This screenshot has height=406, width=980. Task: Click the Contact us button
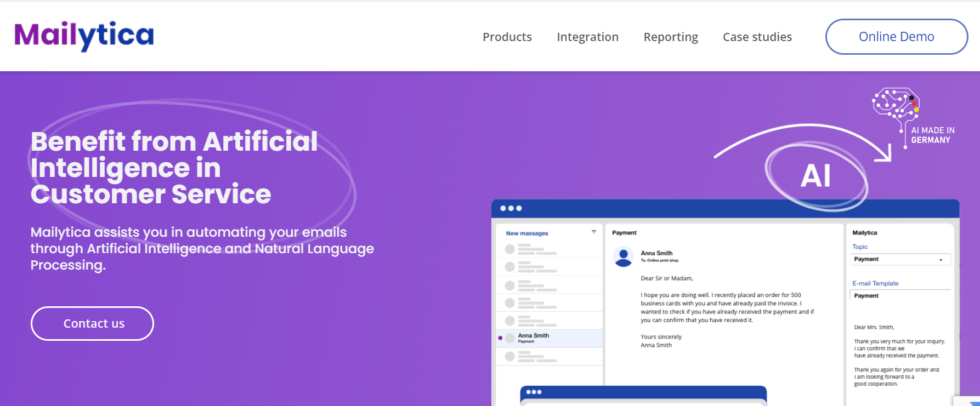92,323
